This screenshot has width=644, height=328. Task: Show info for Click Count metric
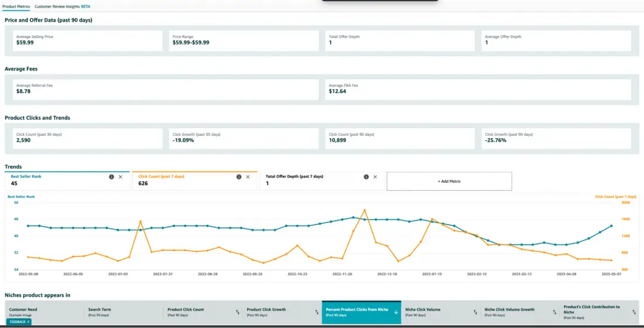pyautogui.click(x=238, y=176)
